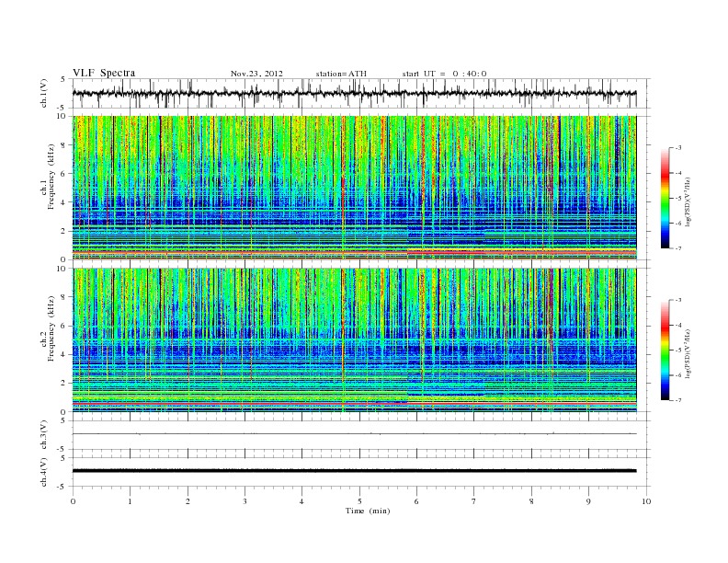728x563 pixels.
Task: Click the ch.2 'Frequency (kHz)' axis label
Action: (51, 328)
